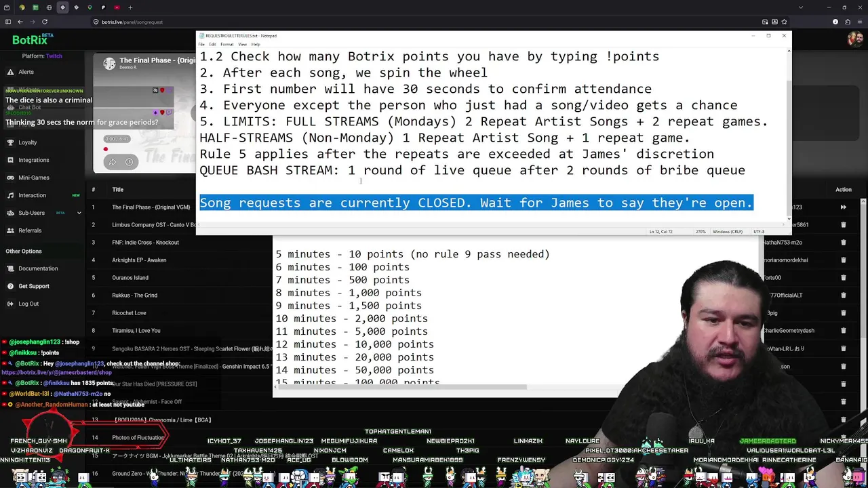Click UTF-8 encoding in Notepad status bar
868x488 pixels.
[758, 232]
